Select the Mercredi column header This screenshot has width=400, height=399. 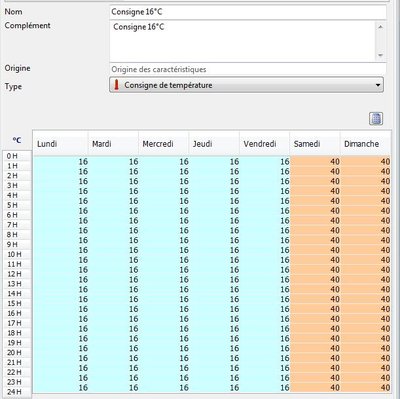point(164,144)
